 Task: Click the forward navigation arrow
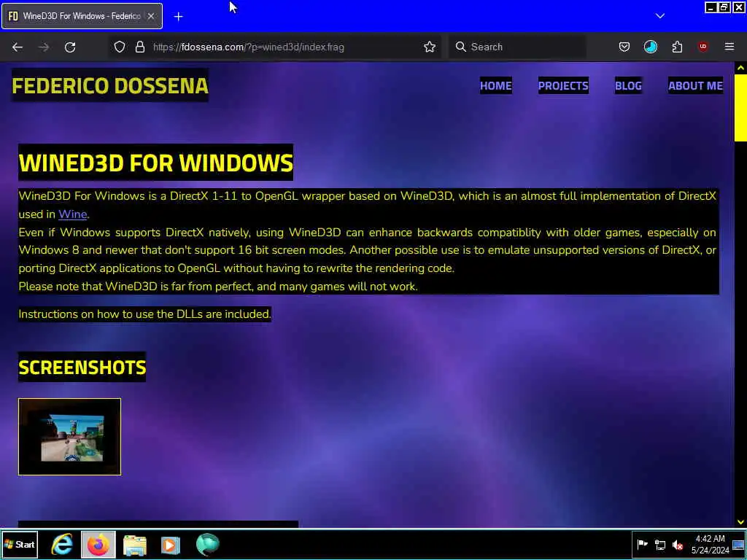(44, 47)
